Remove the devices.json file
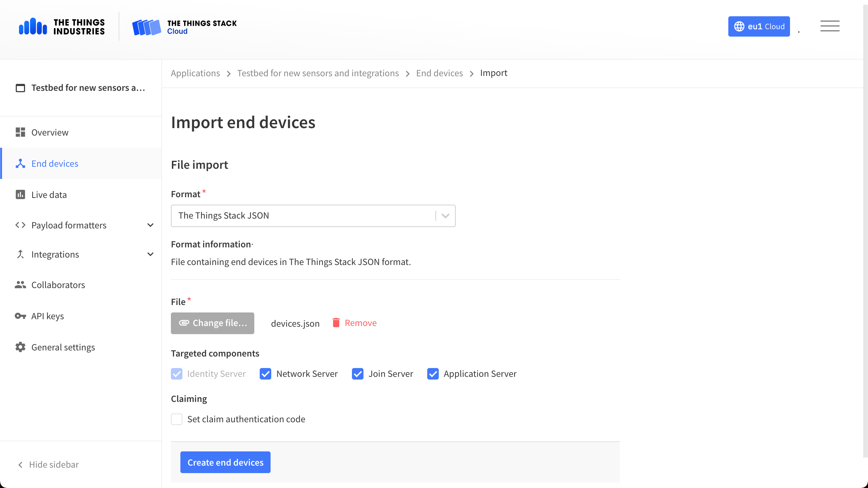This screenshot has width=868, height=488. [x=354, y=323]
